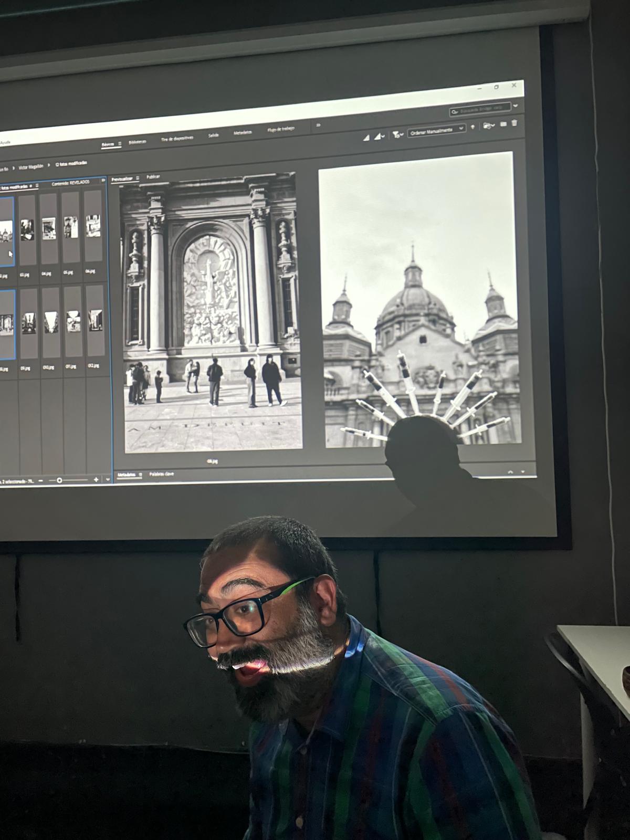
Task: Expand the hidden panel tabs chevron beside Contenido
Action: (x=103, y=180)
